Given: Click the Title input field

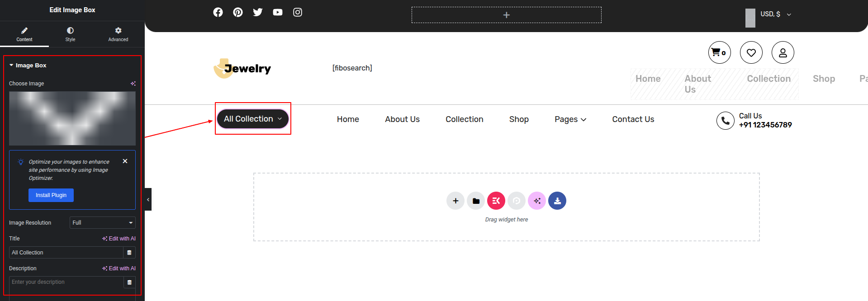Looking at the screenshot, I should pyautogui.click(x=66, y=253).
